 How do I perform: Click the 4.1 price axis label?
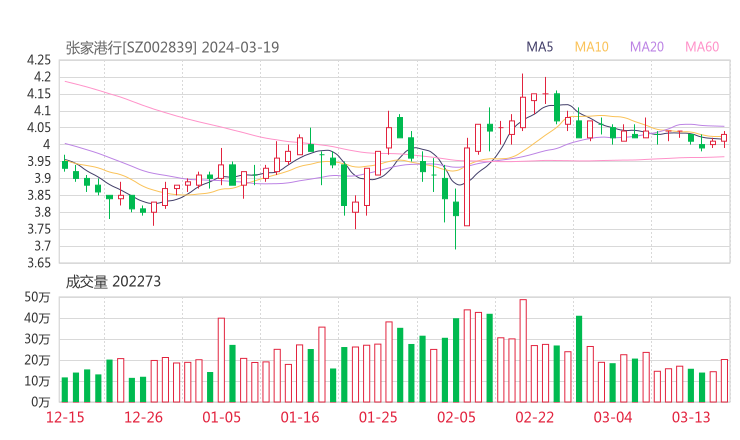42,111
